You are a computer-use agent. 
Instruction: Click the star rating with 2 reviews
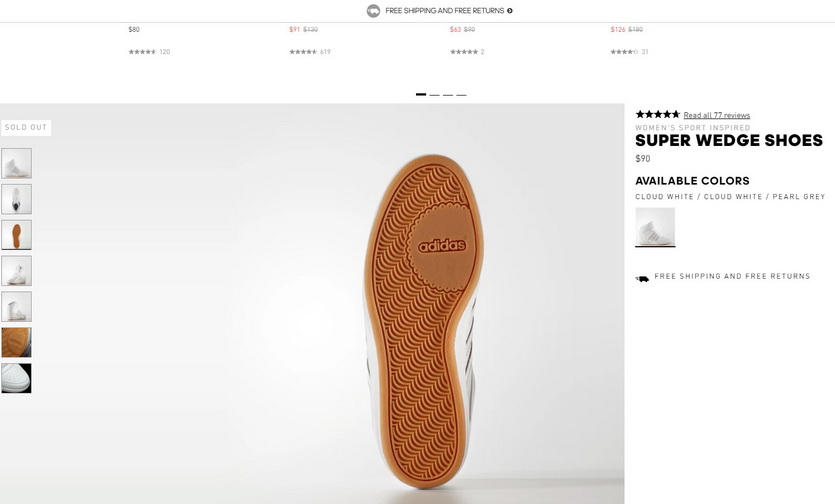pos(464,52)
